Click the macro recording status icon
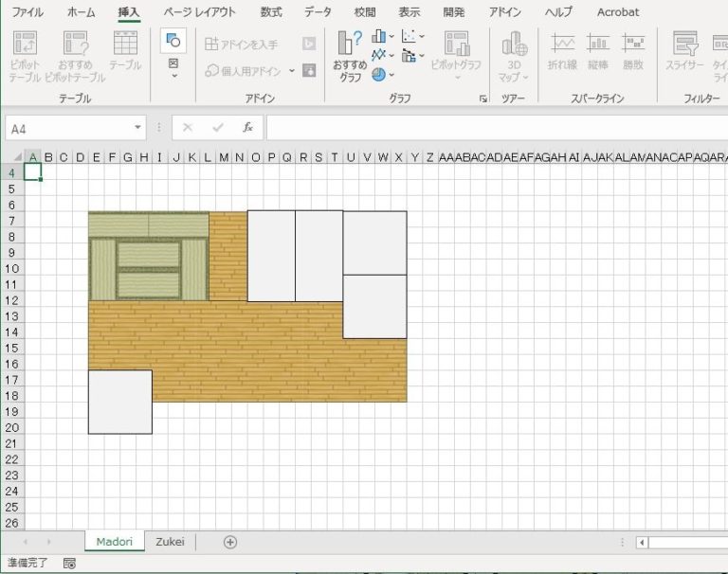 (69, 564)
